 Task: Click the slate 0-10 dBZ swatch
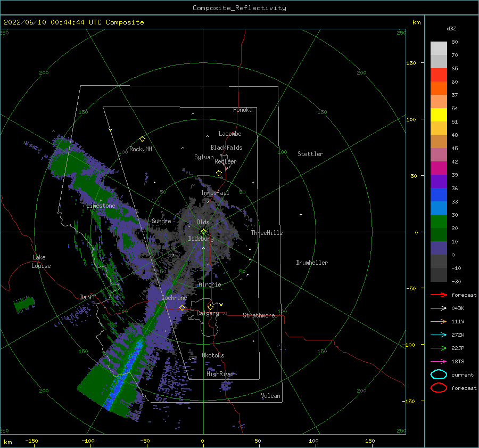click(439, 248)
